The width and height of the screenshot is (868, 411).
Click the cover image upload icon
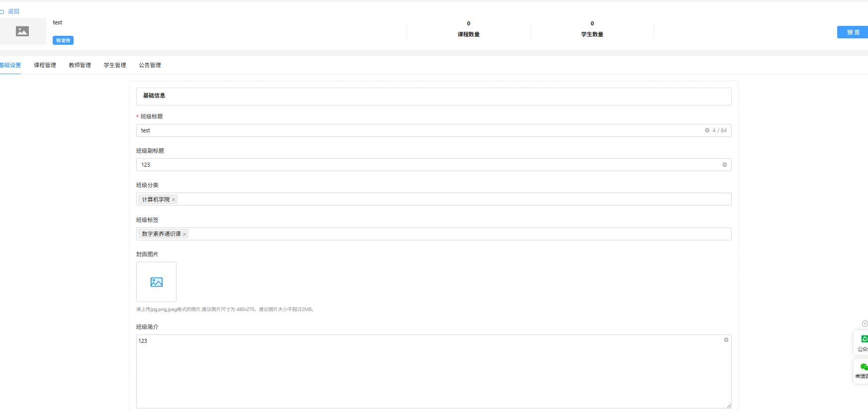tap(156, 282)
